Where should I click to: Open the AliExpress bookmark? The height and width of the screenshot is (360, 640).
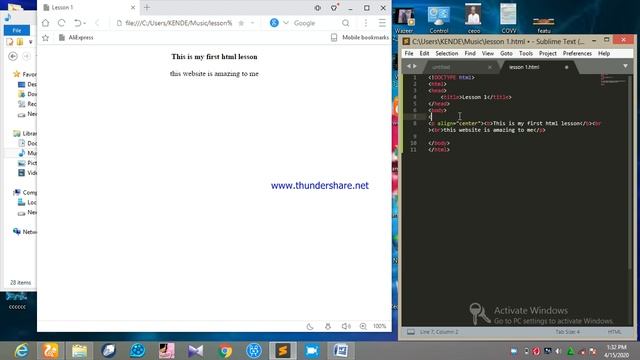click(76, 38)
